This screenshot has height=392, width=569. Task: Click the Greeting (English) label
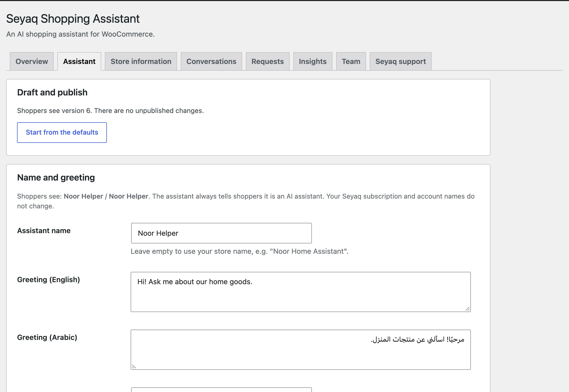tap(49, 280)
